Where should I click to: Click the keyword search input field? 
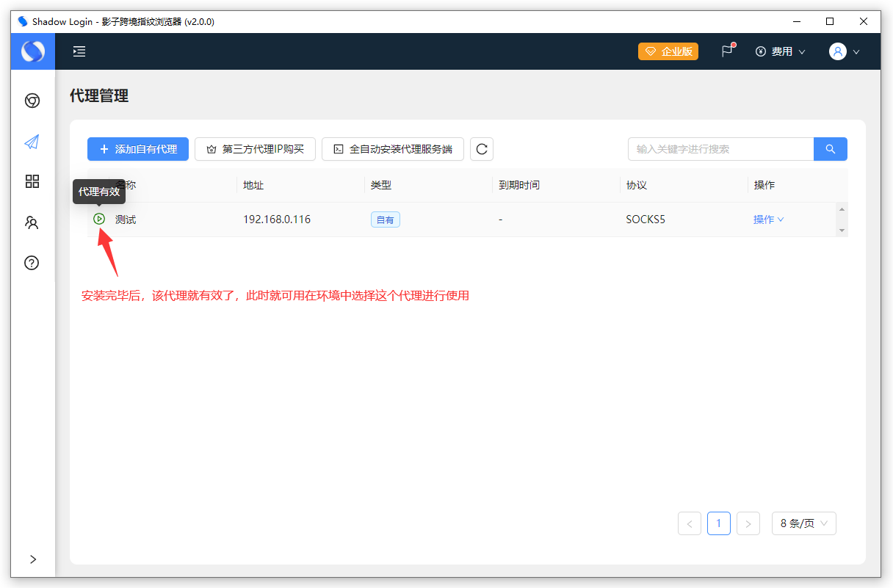720,149
